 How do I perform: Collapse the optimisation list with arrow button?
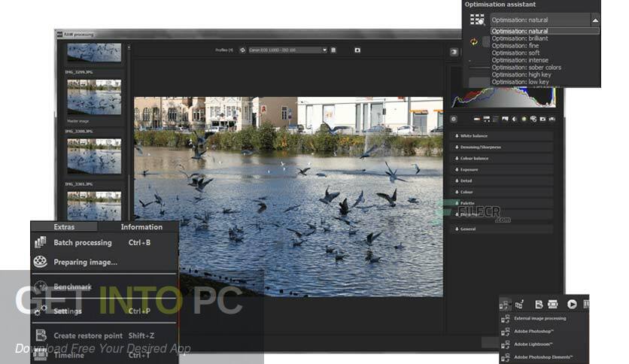click(x=595, y=20)
